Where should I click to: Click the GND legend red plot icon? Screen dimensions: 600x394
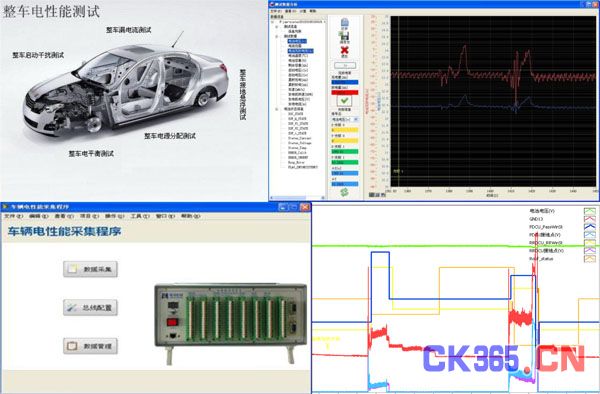pos(590,219)
